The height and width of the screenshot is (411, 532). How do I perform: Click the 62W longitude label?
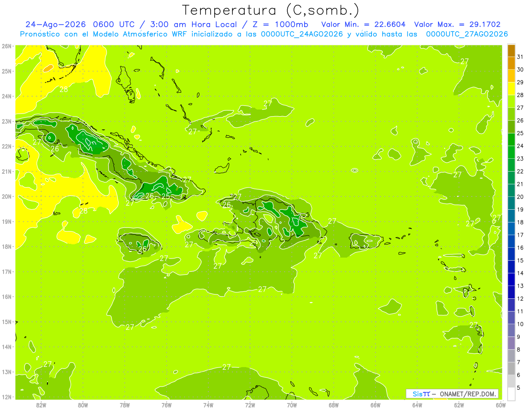click(459, 405)
